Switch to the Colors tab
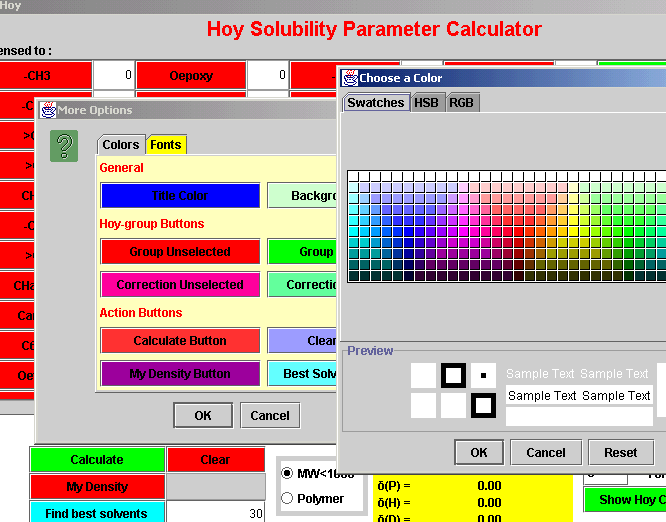666x522 pixels. coord(121,145)
